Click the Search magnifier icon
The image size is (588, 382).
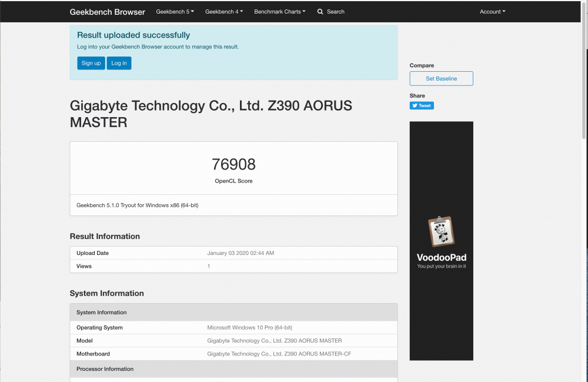tap(320, 12)
